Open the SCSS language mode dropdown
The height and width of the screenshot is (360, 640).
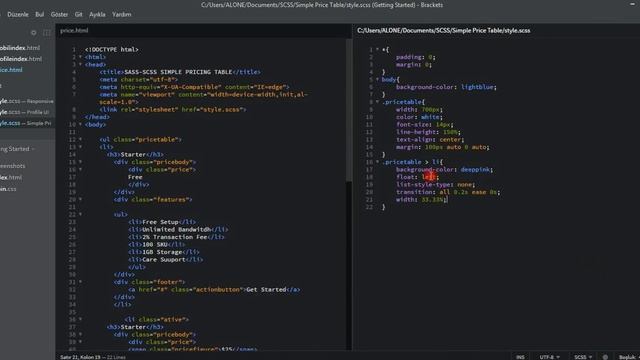pyautogui.click(x=583, y=357)
